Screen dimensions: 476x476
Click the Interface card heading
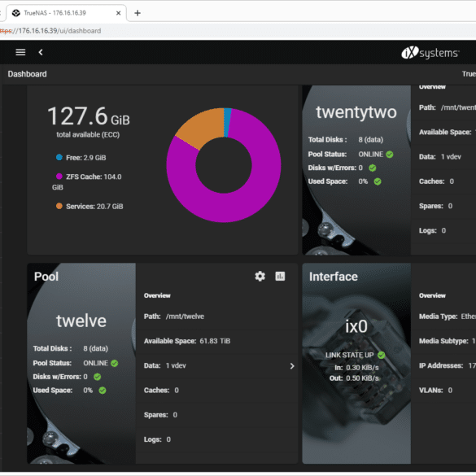point(334,277)
